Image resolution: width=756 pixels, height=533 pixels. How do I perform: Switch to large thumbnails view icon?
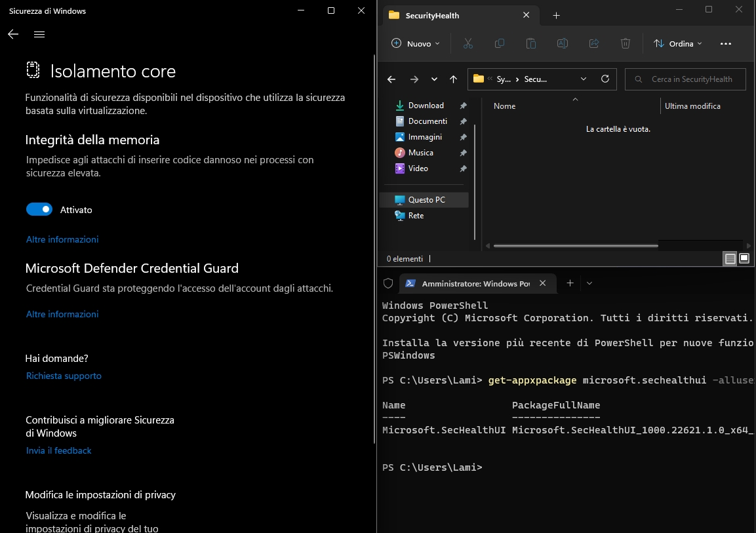[x=744, y=259]
